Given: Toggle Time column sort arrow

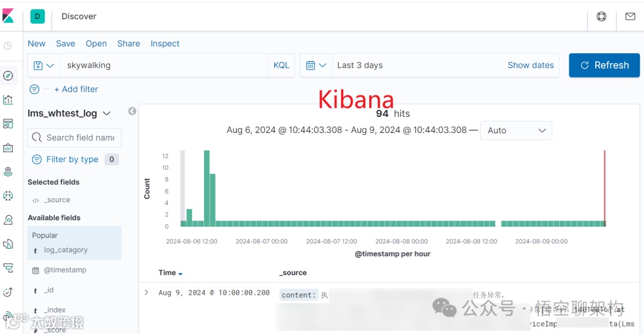Looking at the screenshot, I should pyautogui.click(x=180, y=274).
